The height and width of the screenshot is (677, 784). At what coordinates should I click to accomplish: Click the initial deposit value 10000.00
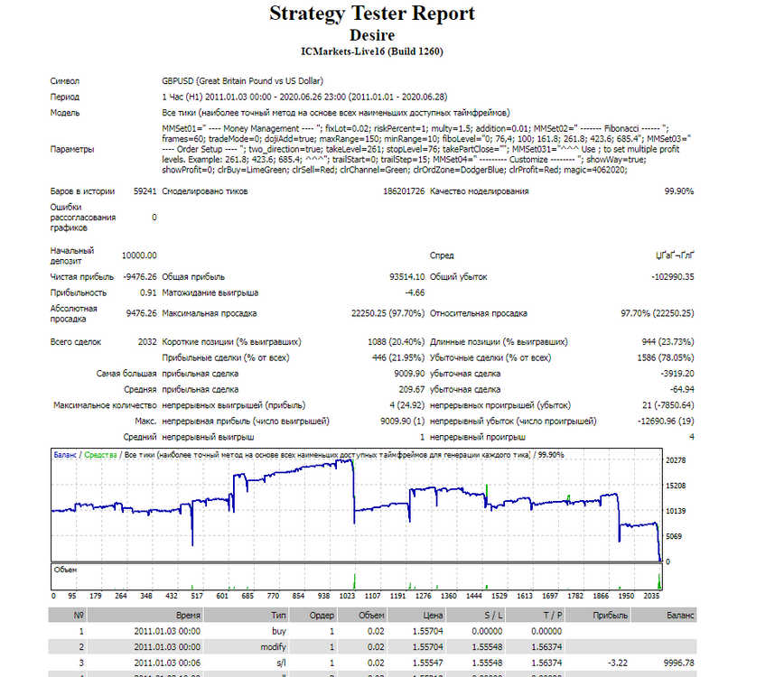139,255
